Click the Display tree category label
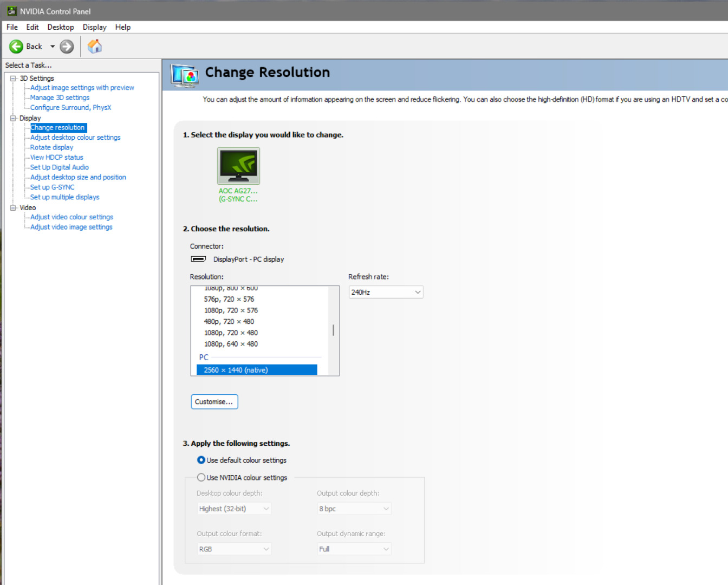The width and height of the screenshot is (728, 585). point(30,118)
